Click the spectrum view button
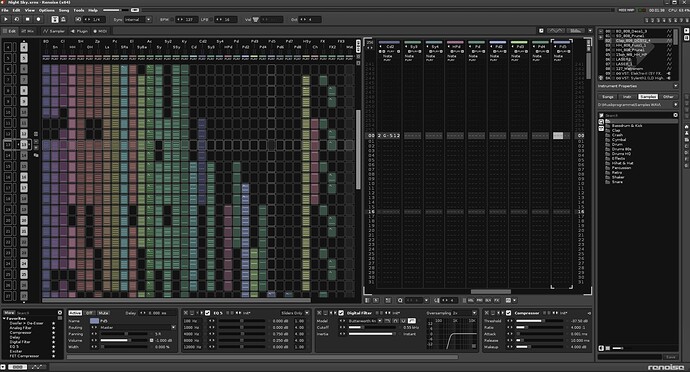The height and width of the screenshot is (372, 690). tap(575, 31)
